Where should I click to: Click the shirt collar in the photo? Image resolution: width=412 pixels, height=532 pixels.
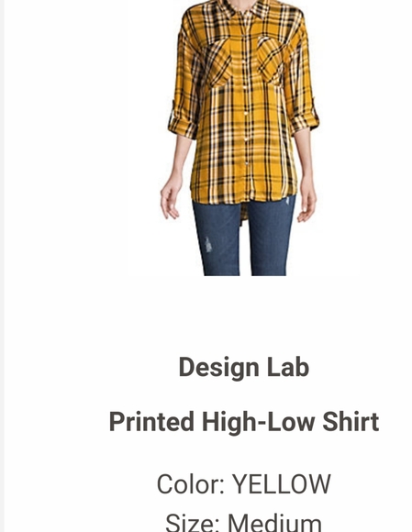click(x=245, y=8)
